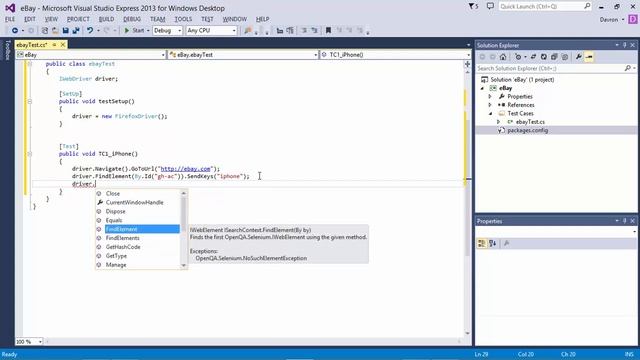The height and width of the screenshot is (360, 640).
Task: Open the TEST menu
Action: pos(207,19)
